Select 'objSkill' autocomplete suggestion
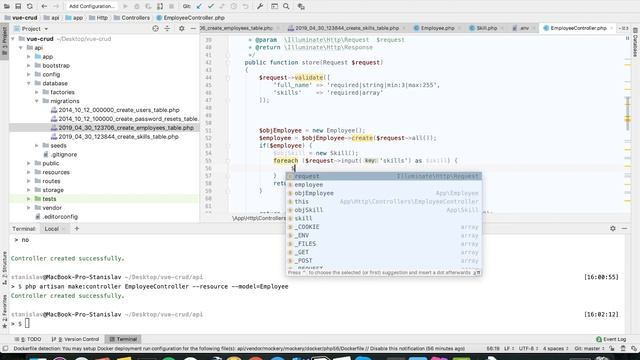The image size is (640, 360). pos(384,210)
